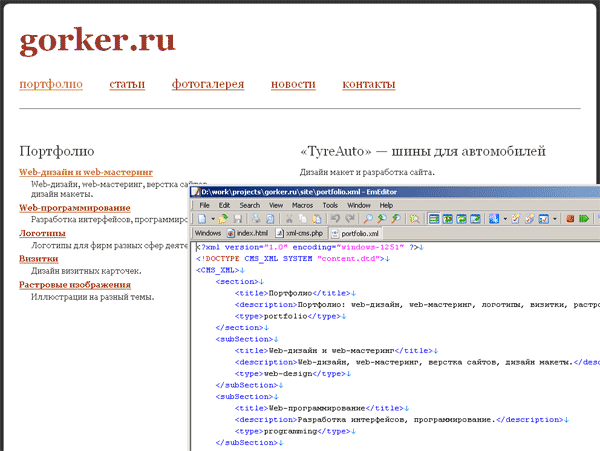Open the Визитки portfolio link
This screenshot has height=451, width=600.
(x=39, y=259)
